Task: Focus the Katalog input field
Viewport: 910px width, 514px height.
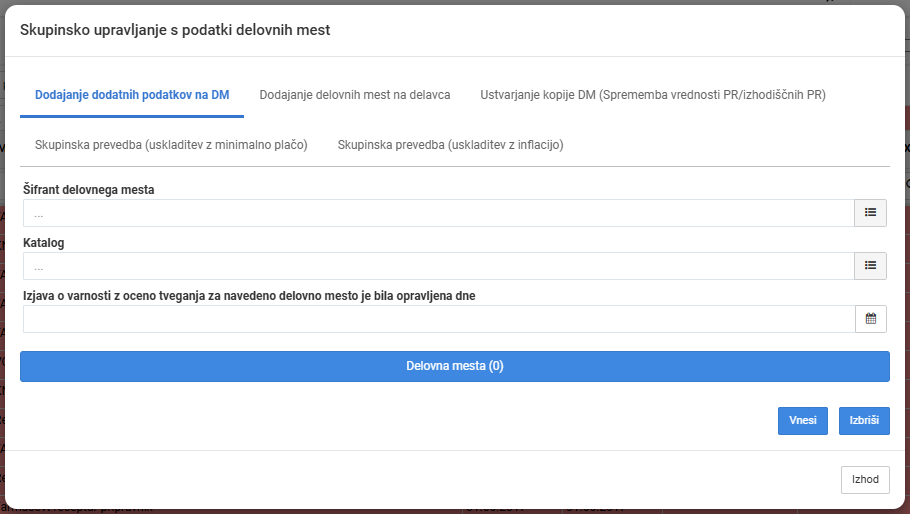Action: 439,266
